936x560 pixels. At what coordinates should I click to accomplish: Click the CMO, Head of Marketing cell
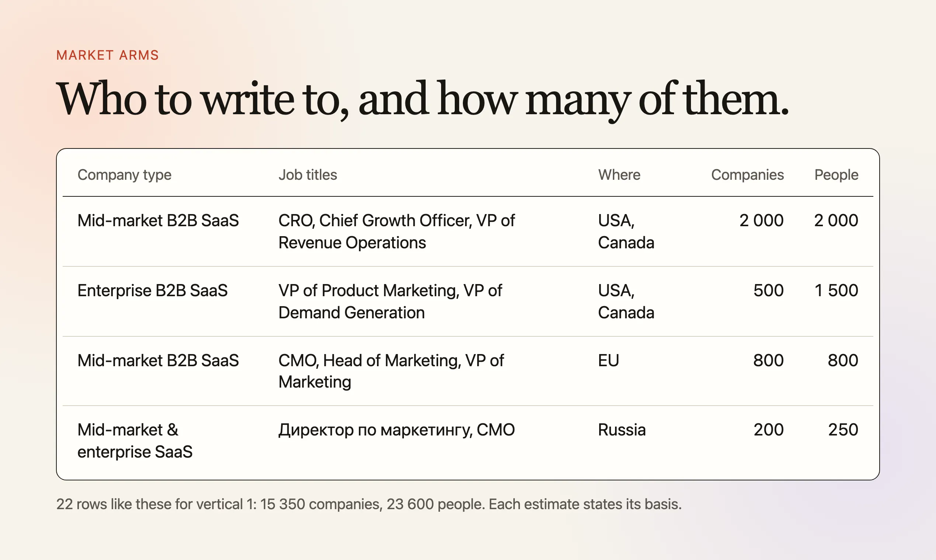click(391, 371)
